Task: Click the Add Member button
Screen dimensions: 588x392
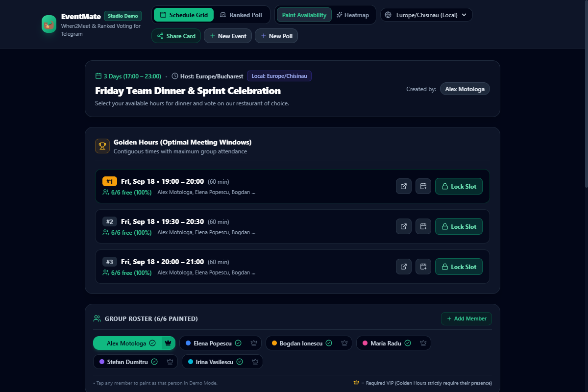Action: pyautogui.click(x=466, y=318)
